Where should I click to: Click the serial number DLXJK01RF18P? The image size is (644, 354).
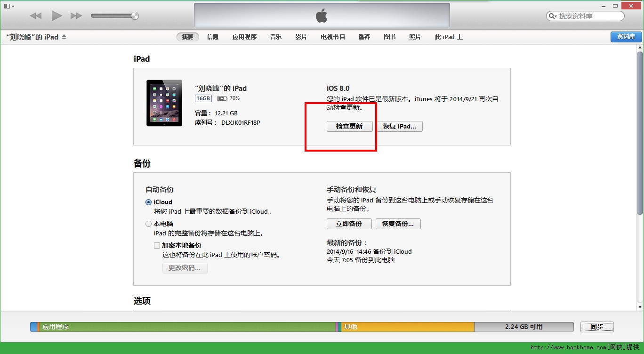241,123
